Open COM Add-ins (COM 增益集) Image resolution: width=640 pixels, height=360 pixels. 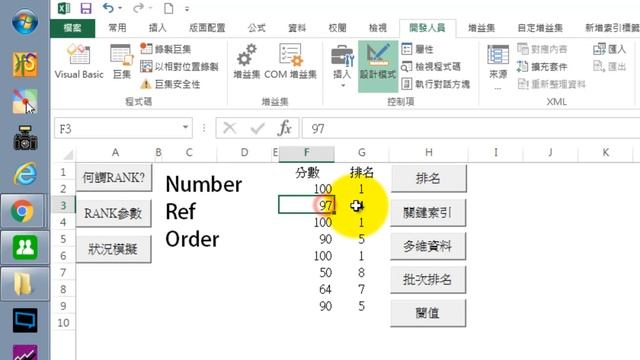click(290, 61)
